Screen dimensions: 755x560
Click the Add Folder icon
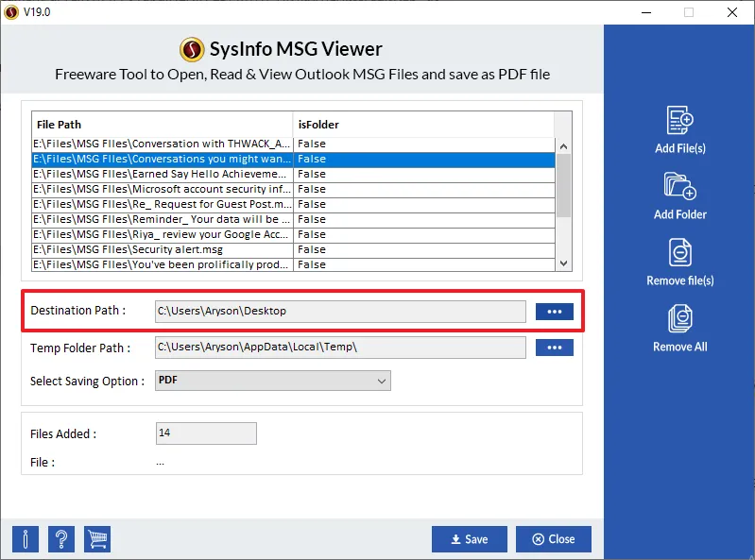click(x=679, y=188)
